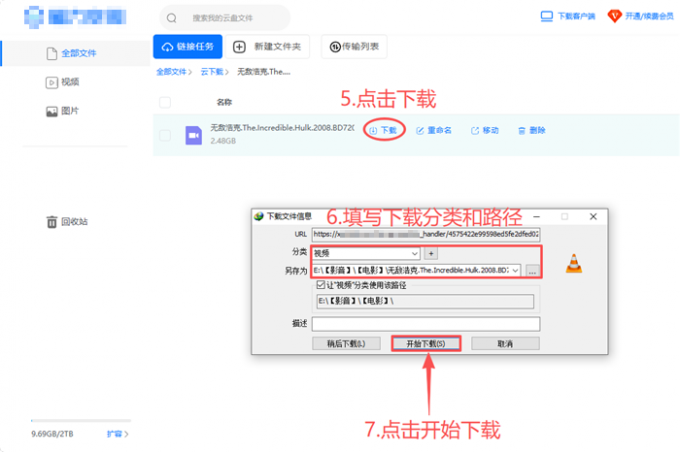Click the URL field in download dialog
This screenshot has height=452, width=680.
(425, 235)
